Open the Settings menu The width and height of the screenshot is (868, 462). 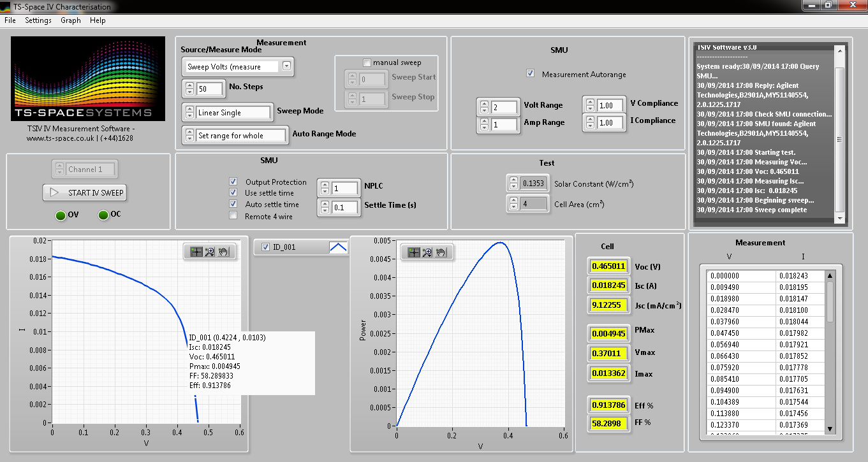38,20
